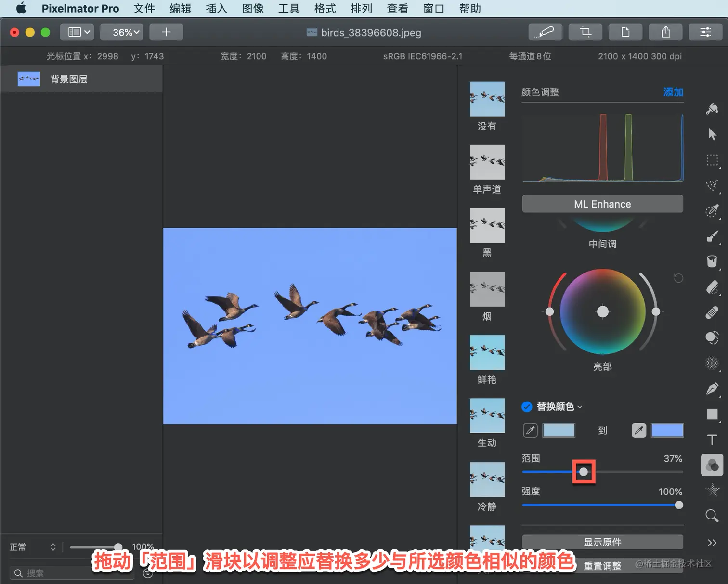Screen dimensions: 728x584
Task: Click the ML Enhance button
Action: [602, 204]
